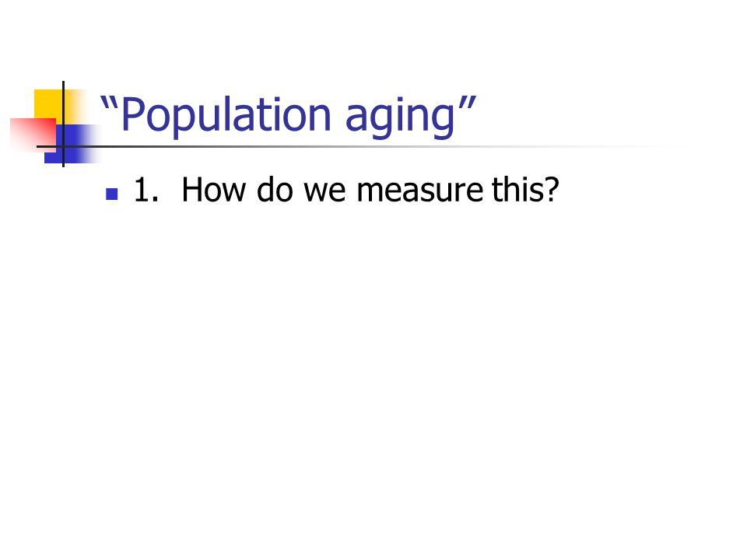Viewport: 747px width, 560px height.
Task: Click the word "we" in bullet line
Action: 325,192
